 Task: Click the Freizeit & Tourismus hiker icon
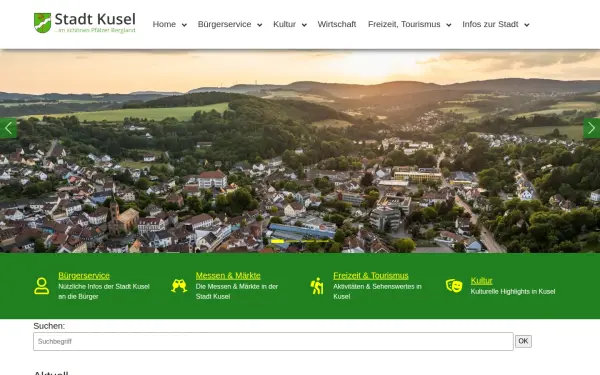(317, 286)
